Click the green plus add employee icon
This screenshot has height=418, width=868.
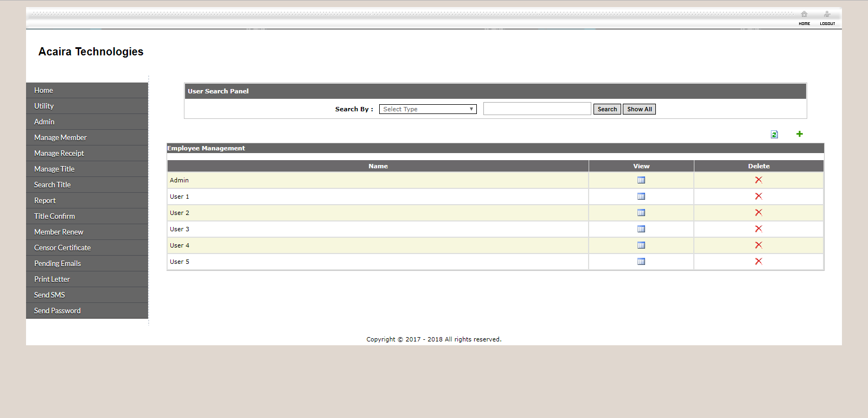tap(799, 134)
